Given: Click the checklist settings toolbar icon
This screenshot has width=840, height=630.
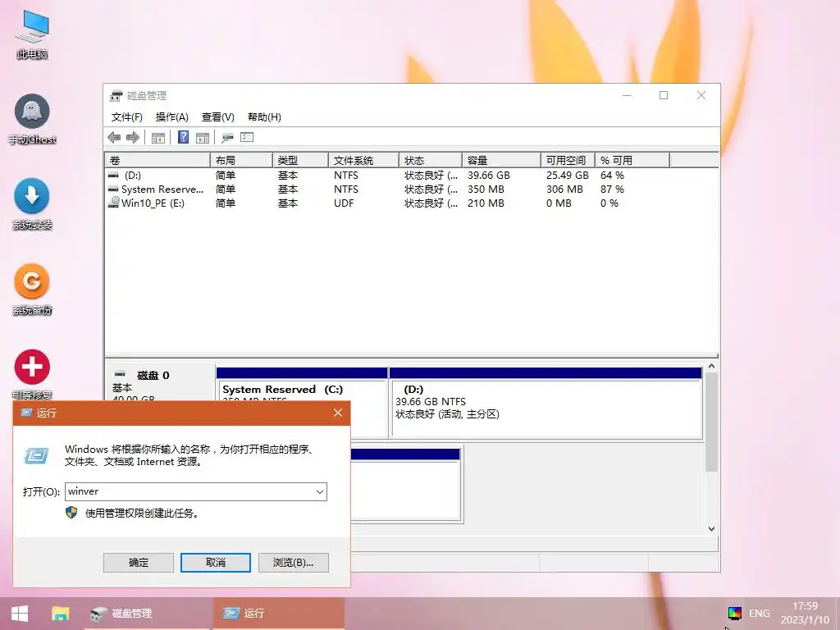Looking at the screenshot, I should (x=247, y=137).
